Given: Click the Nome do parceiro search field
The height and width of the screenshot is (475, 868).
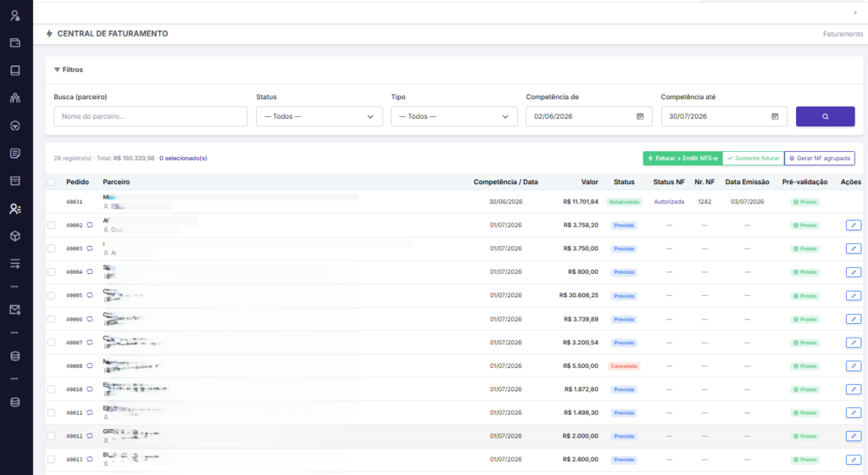Looking at the screenshot, I should 151,116.
